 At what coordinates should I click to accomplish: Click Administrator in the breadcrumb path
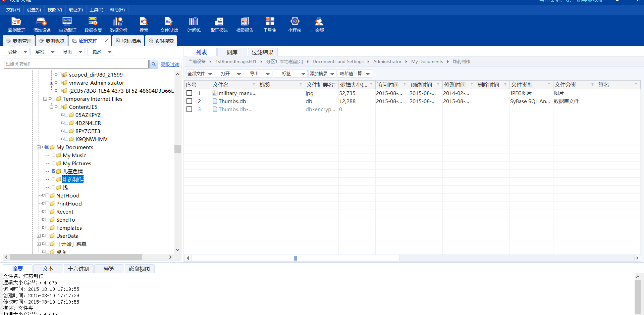pos(387,61)
